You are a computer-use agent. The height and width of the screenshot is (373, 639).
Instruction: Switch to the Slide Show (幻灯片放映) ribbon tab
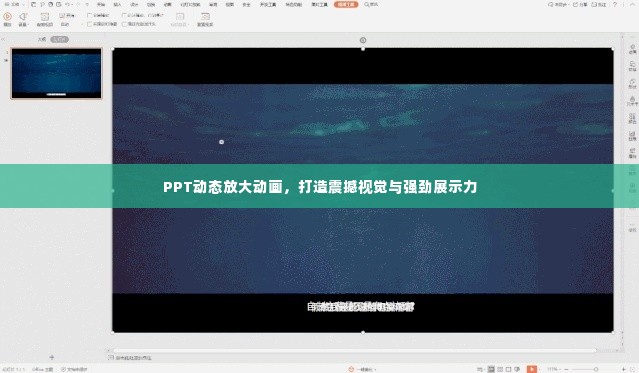[190, 4]
